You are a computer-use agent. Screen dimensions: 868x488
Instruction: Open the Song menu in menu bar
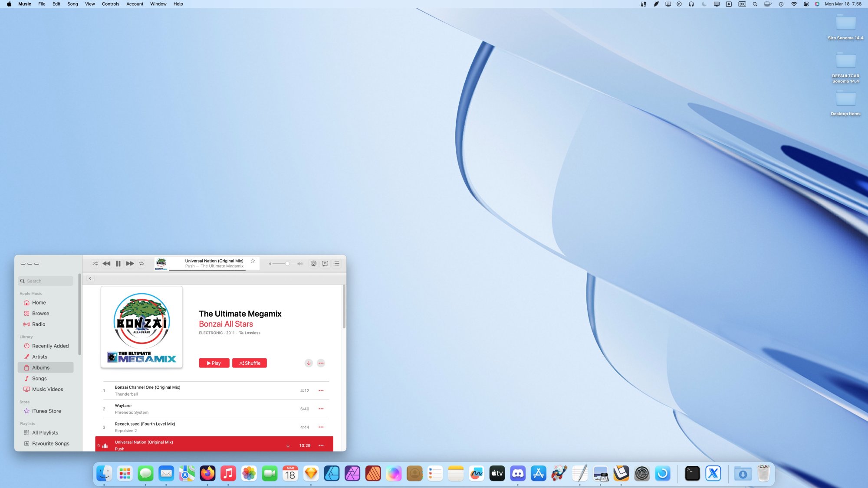coord(72,4)
